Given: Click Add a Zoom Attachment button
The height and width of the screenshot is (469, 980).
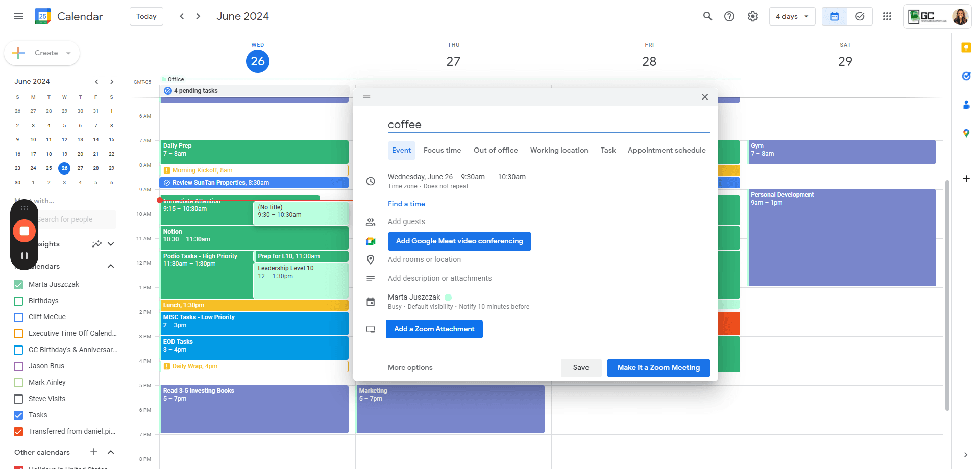Looking at the screenshot, I should pyautogui.click(x=434, y=329).
